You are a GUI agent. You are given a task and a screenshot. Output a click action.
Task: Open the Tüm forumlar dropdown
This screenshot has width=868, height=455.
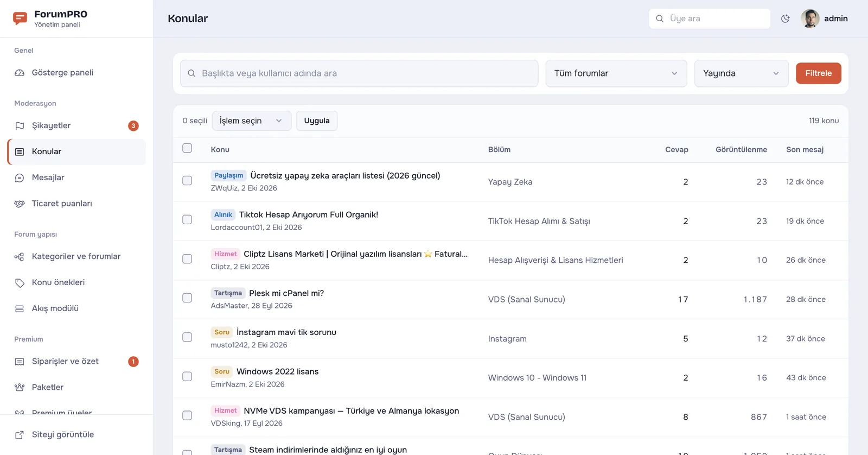click(616, 73)
